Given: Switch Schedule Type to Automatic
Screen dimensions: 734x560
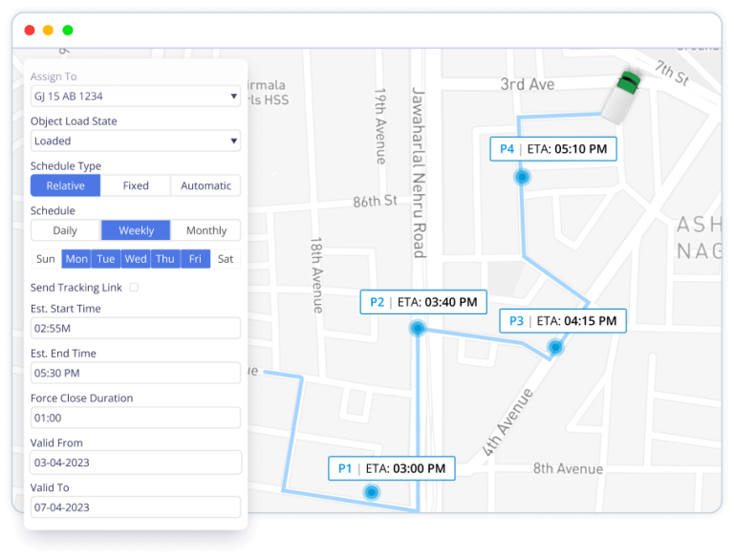Looking at the screenshot, I should 205,185.
